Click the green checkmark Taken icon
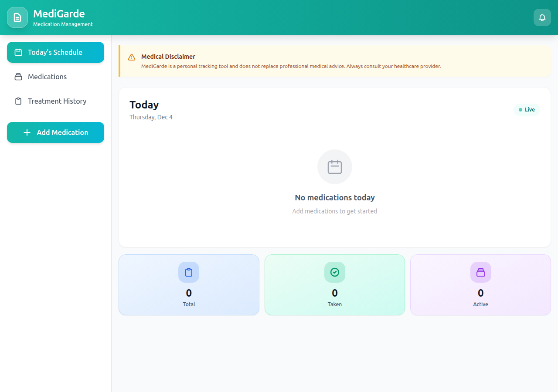558x392 pixels. pyautogui.click(x=334, y=272)
